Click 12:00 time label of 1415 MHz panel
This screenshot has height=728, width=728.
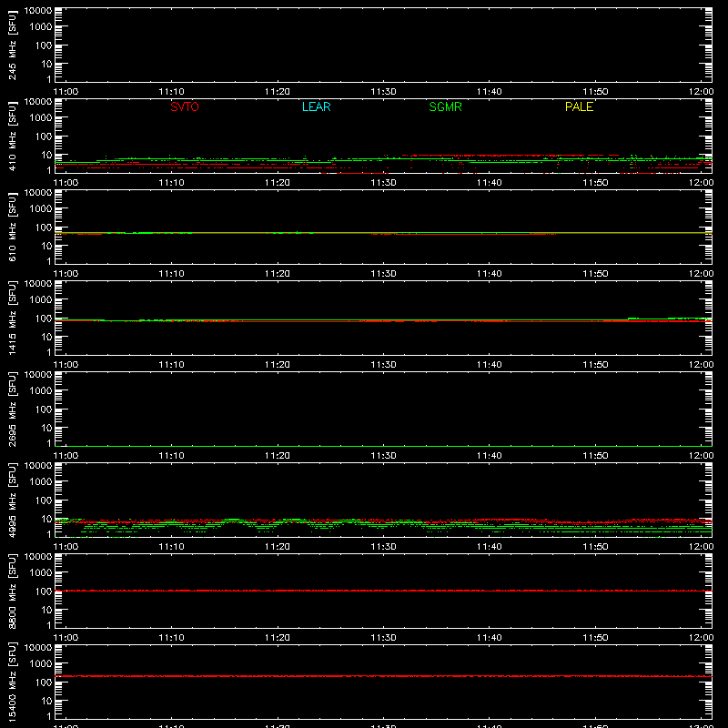[x=701, y=365]
